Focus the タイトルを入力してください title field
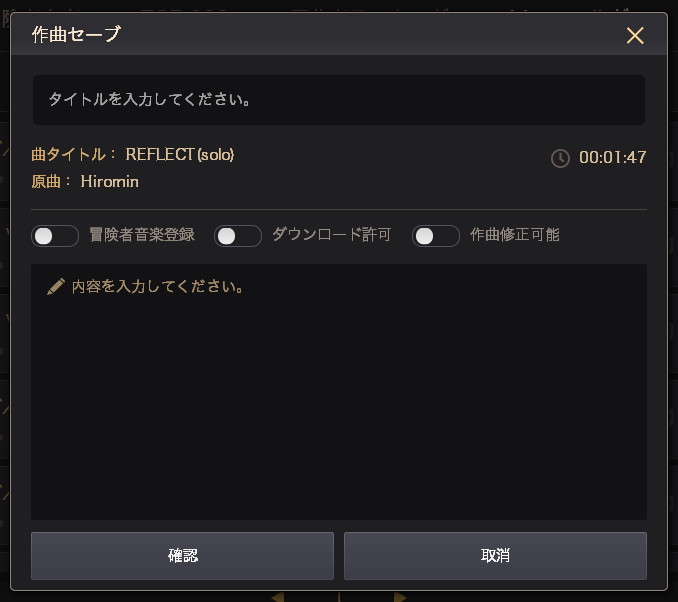678x602 pixels. click(x=338, y=100)
